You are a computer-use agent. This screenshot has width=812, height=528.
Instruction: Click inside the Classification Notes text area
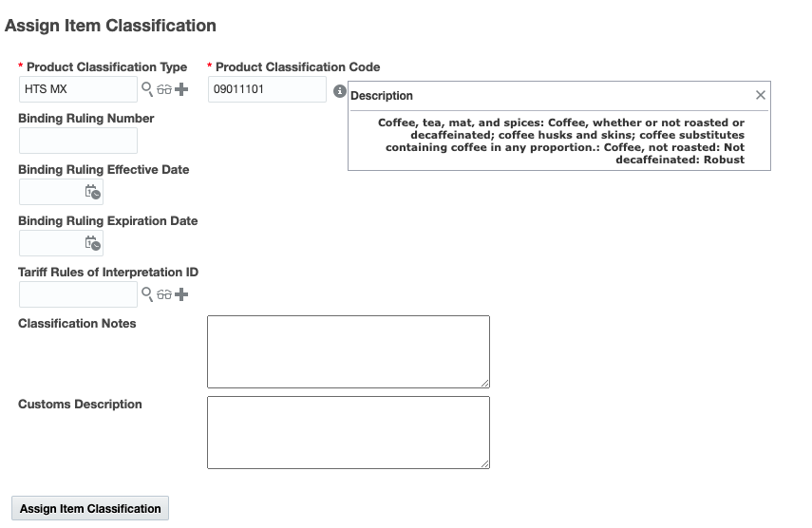tap(348, 351)
